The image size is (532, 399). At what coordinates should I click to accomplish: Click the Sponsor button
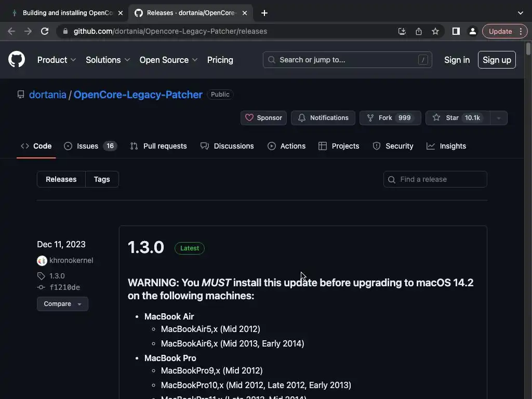[263, 118]
